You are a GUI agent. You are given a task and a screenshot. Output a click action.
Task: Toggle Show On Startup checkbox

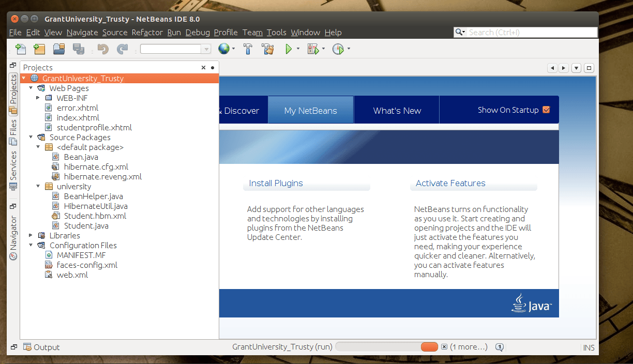[546, 110]
